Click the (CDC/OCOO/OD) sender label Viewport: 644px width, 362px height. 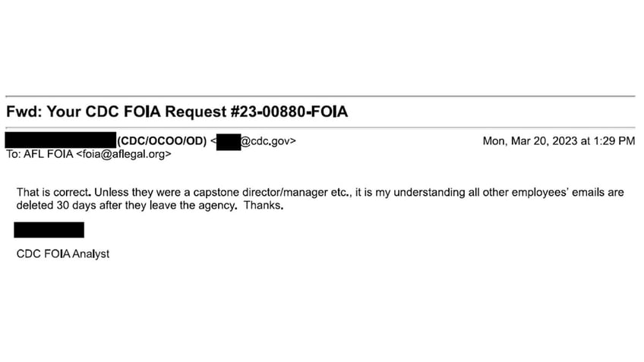tap(162, 141)
